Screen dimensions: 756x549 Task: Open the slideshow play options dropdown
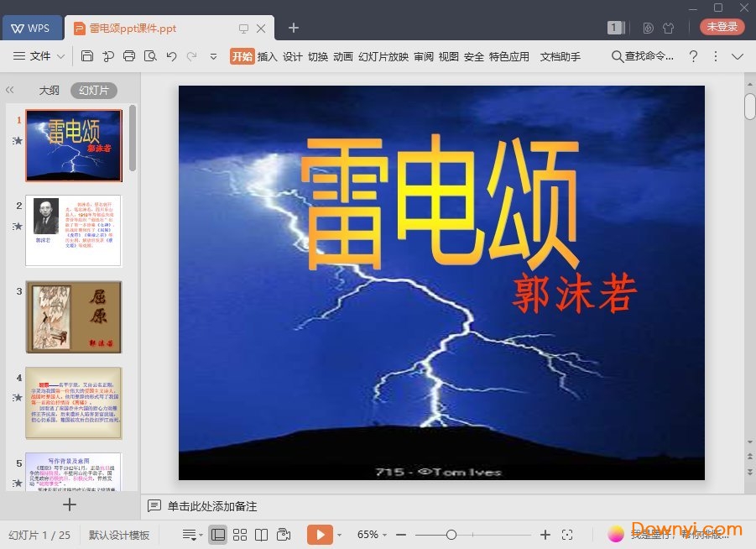coord(339,535)
